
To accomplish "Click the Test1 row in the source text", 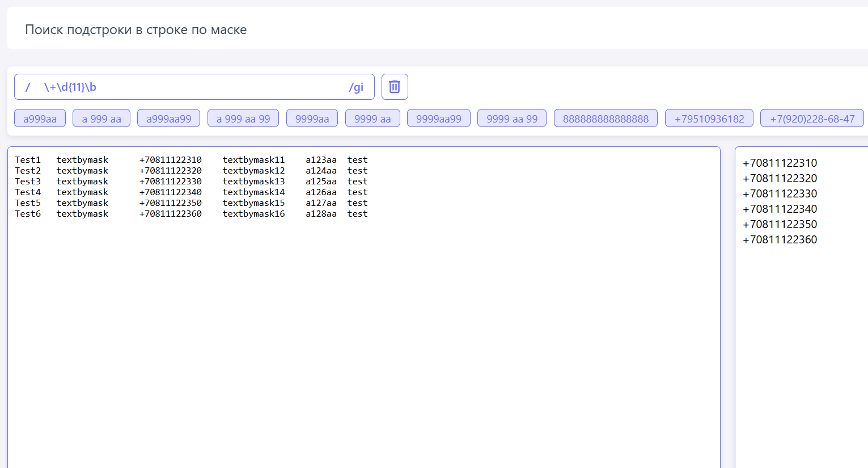I will (28, 160).
